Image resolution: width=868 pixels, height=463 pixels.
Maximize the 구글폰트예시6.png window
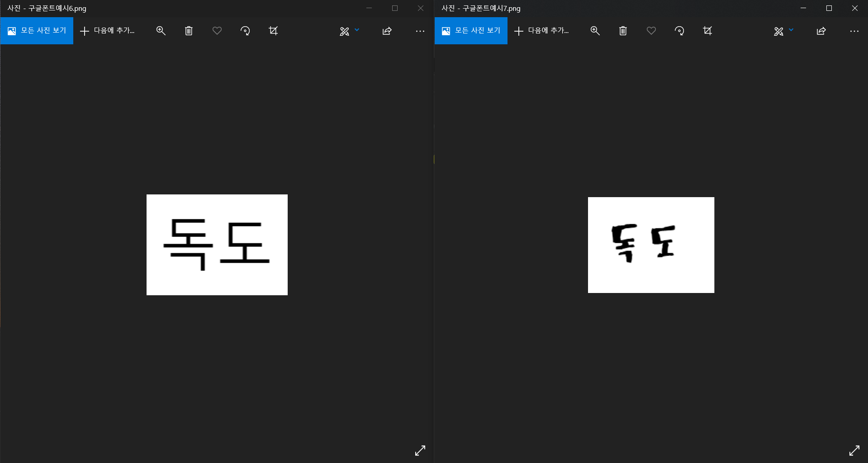395,8
